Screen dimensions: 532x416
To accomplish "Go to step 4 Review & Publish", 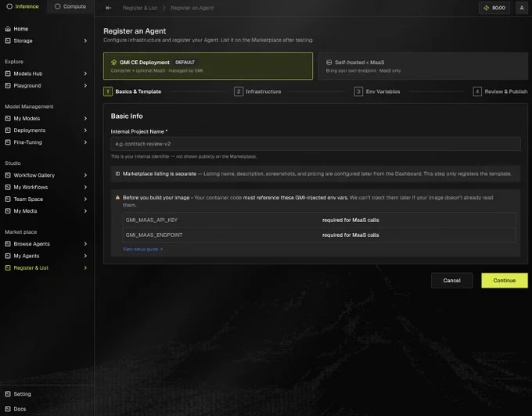I will pos(500,91).
